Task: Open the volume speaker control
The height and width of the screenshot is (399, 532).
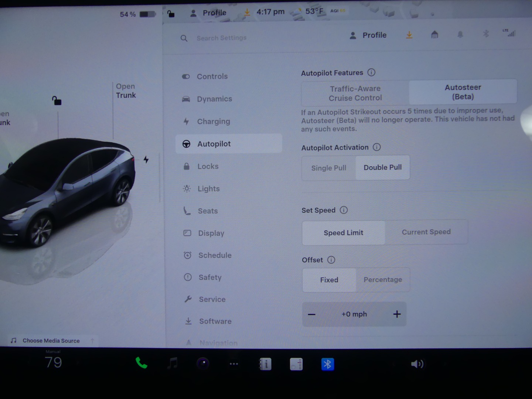Action: tap(417, 364)
